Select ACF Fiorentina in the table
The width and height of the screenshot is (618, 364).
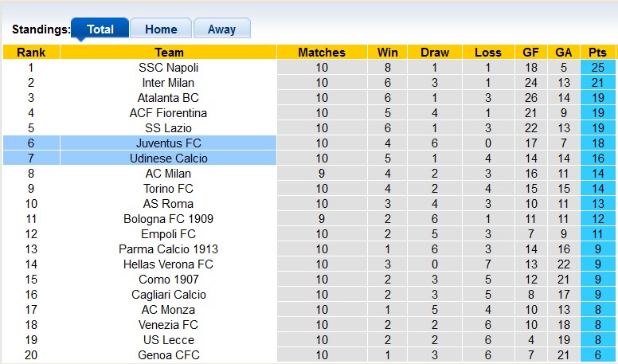[x=168, y=113]
